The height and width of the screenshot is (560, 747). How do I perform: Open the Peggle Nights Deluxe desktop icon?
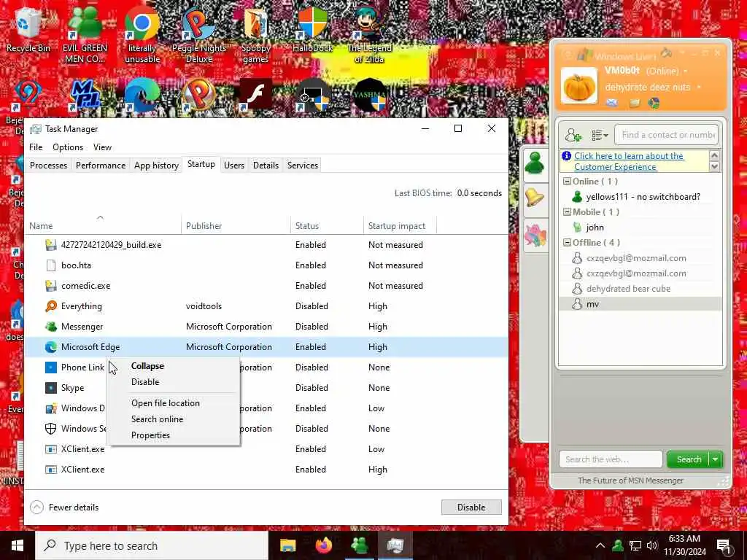pos(199,36)
